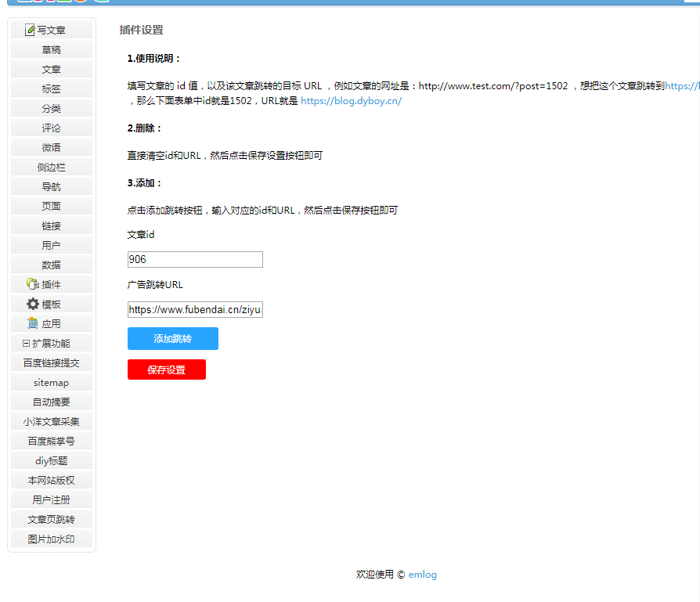View 评论 comments section
700x602 pixels.
coord(51,128)
